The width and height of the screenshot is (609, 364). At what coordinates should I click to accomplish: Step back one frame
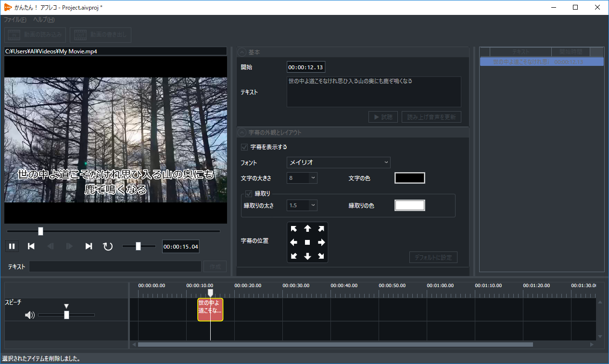pyautogui.click(x=51, y=246)
